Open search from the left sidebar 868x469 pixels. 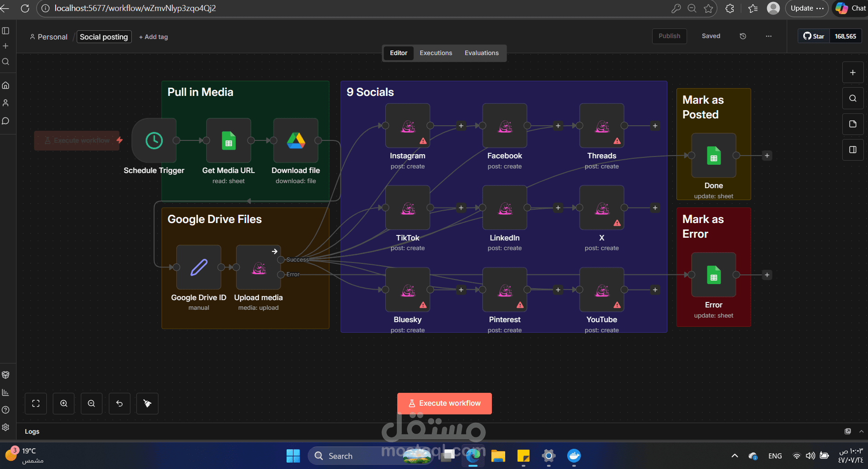pyautogui.click(x=6, y=61)
